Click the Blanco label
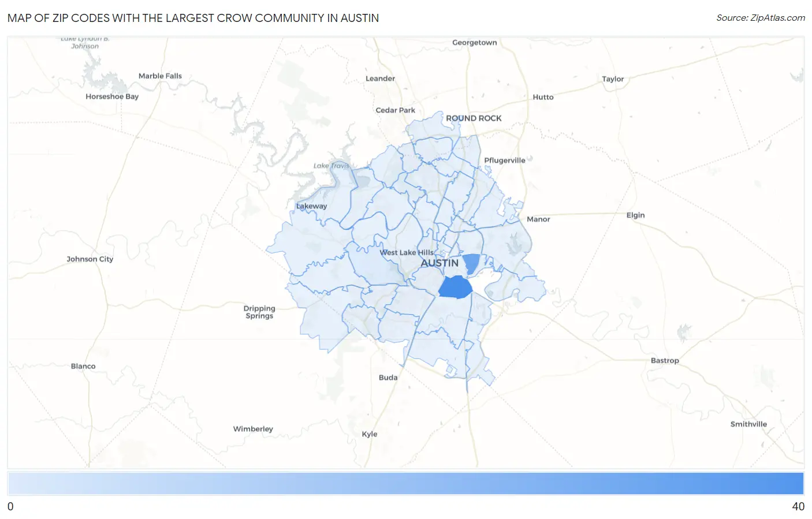812x519 pixels. point(83,367)
